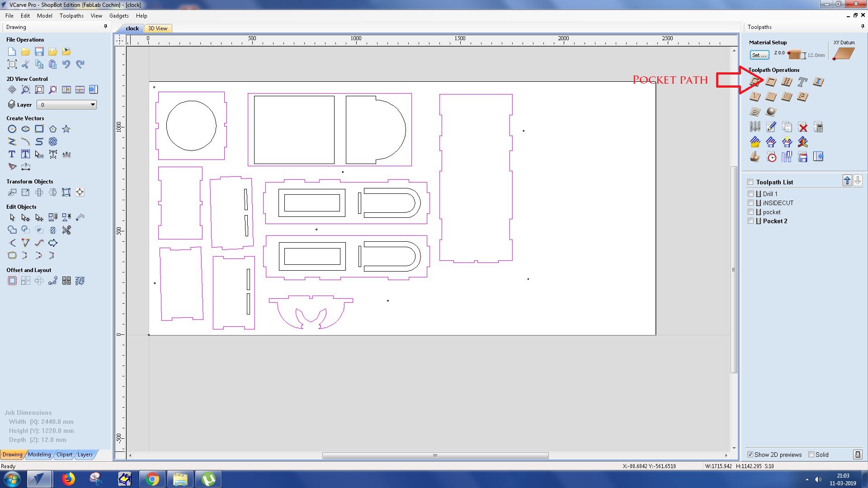Expand the Layer dropdown

(x=93, y=105)
